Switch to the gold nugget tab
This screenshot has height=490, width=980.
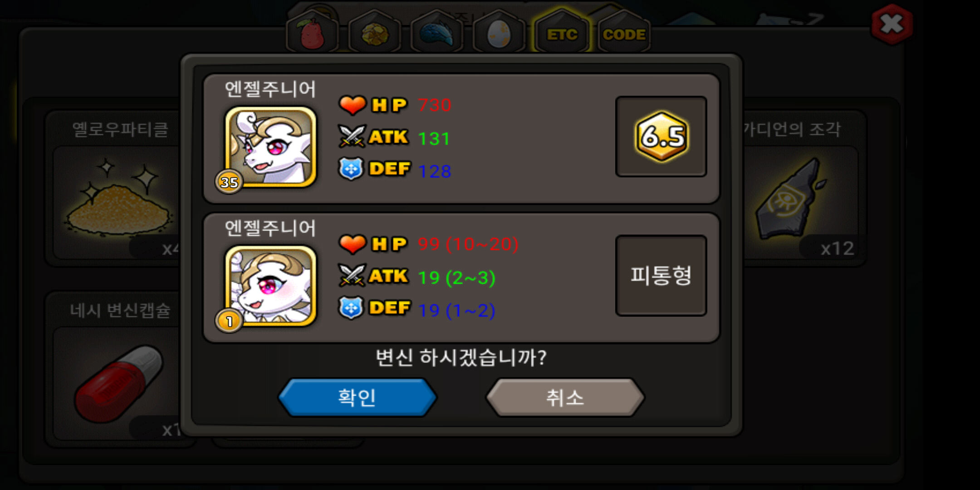tap(375, 33)
